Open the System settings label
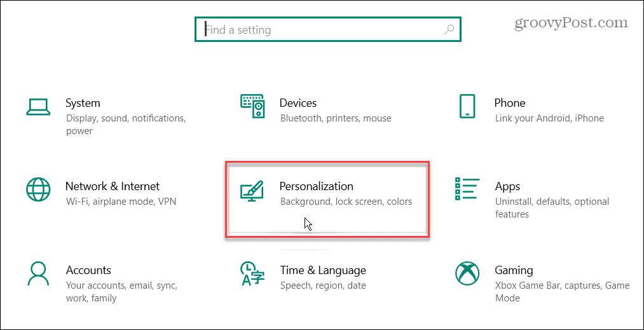Image resolution: width=644 pixels, height=330 pixels. (83, 103)
